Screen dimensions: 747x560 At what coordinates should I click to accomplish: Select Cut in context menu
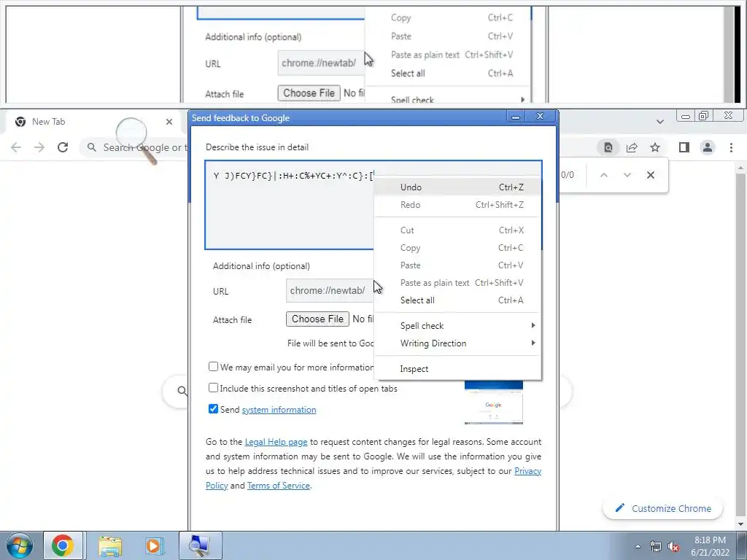click(x=458, y=230)
